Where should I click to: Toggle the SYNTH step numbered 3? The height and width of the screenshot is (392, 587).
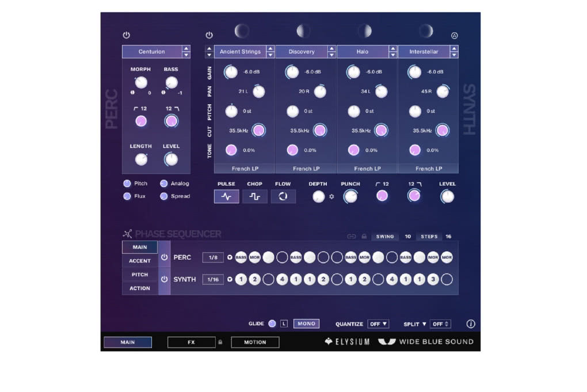click(x=433, y=279)
